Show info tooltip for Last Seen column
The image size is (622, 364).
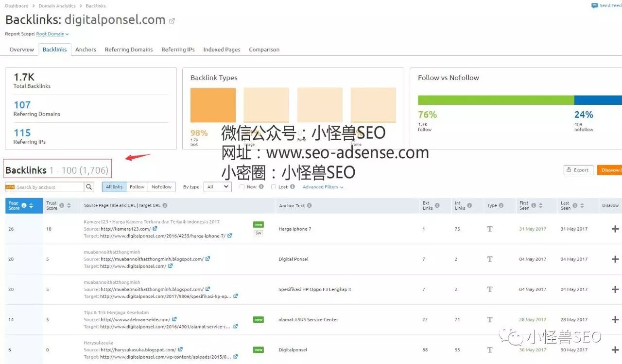pyautogui.click(x=575, y=205)
